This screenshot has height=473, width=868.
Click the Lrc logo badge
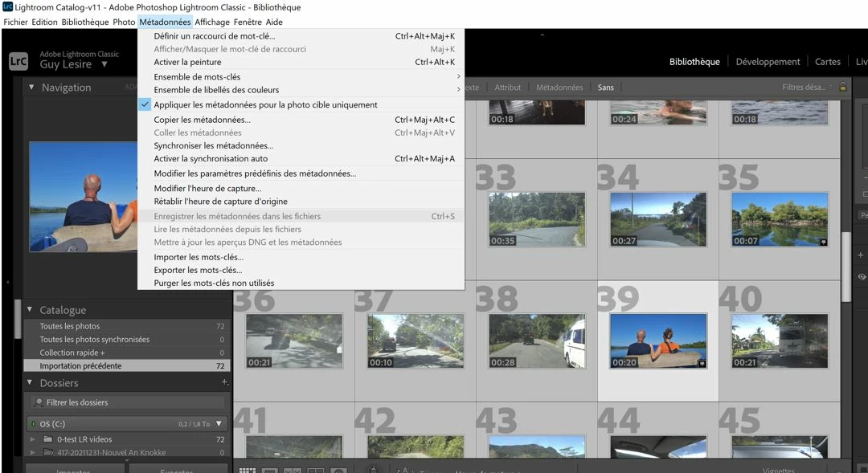[x=18, y=61]
